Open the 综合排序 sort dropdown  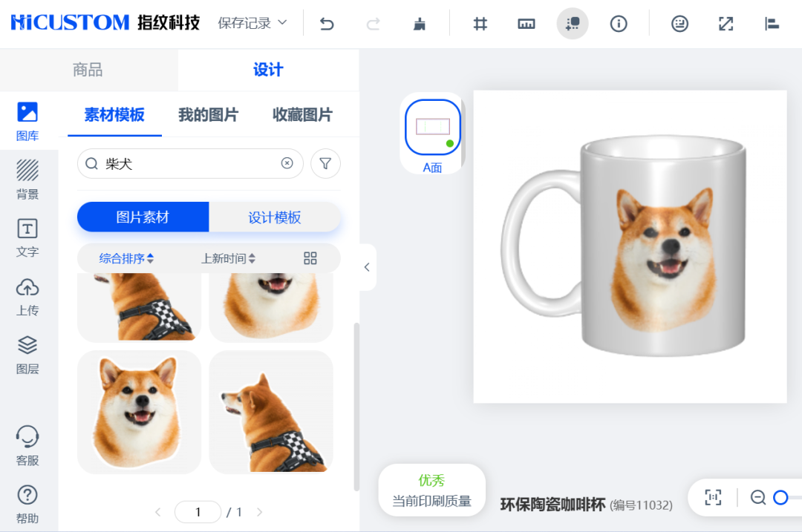pos(123,258)
